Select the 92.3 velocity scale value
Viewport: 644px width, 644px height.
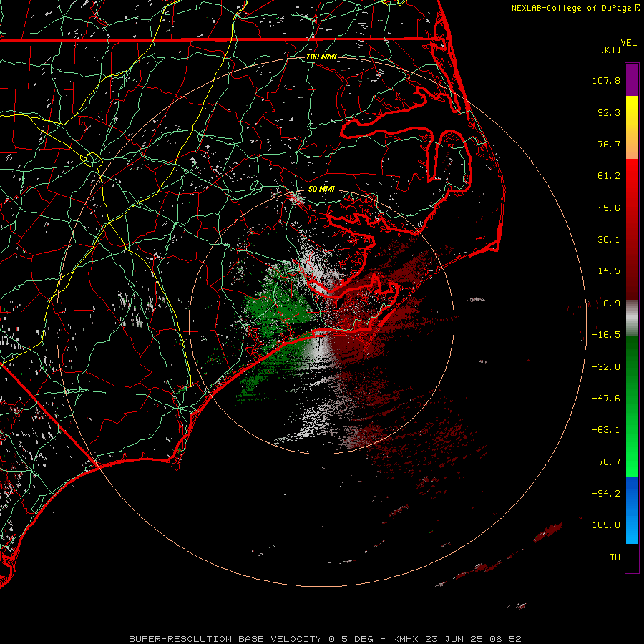(609, 112)
